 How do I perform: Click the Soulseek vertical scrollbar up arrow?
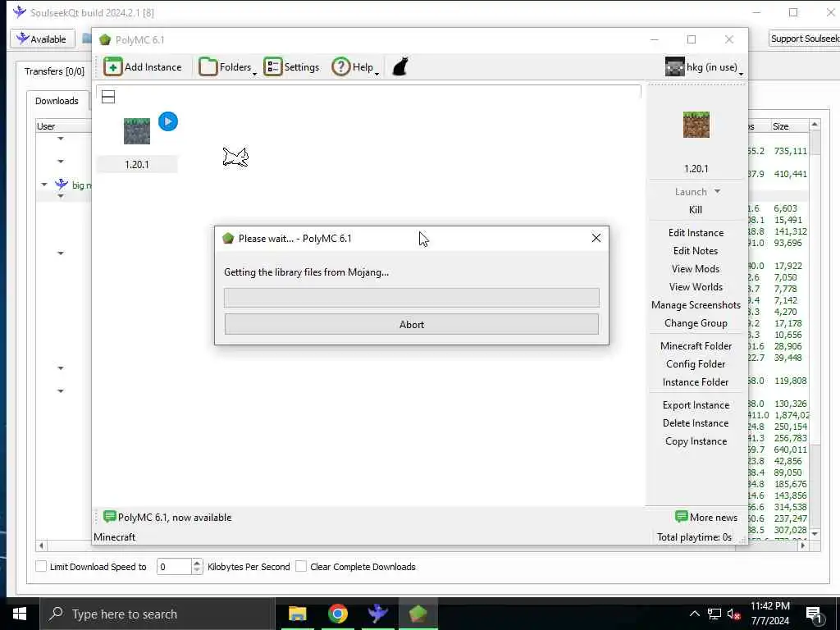pos(815,125)
